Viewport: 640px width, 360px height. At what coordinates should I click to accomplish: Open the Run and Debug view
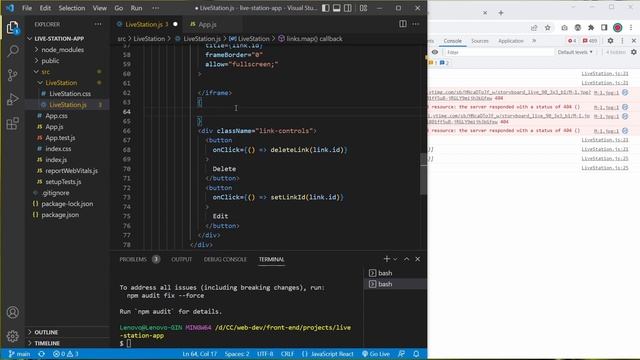click(13, 99)
